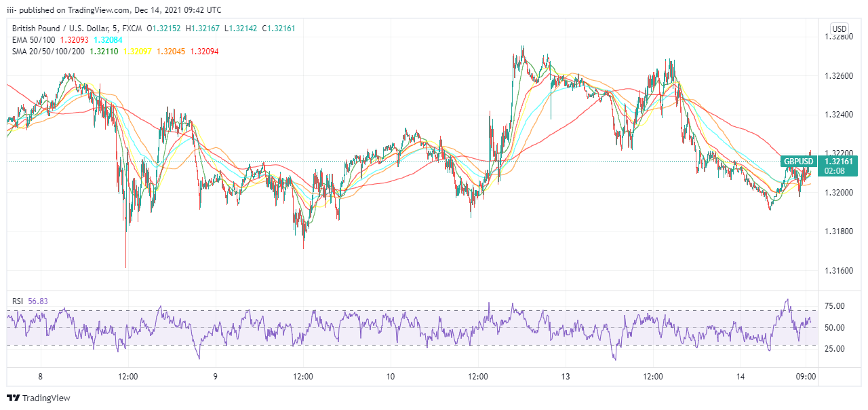
Task: Click the SMA value 1.32110 in green
Action: click(104, 52)
